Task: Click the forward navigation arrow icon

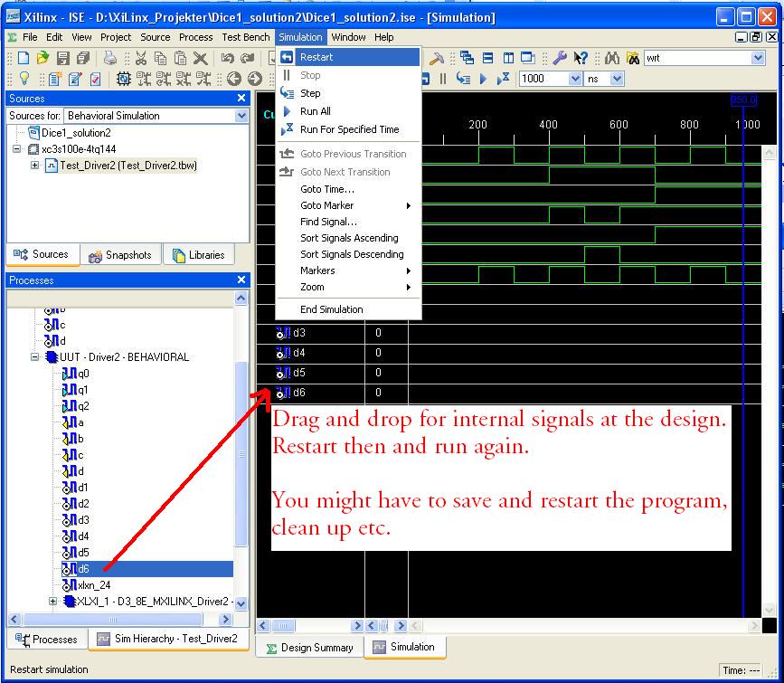Action: (254, 79)
